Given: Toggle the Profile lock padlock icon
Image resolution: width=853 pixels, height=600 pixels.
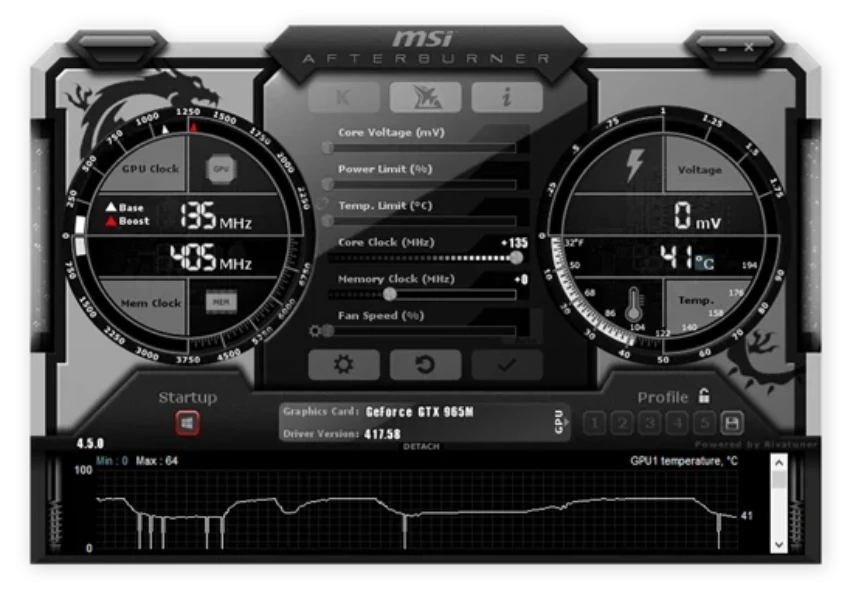Looking at the screenshot, I should coord(704,396).
